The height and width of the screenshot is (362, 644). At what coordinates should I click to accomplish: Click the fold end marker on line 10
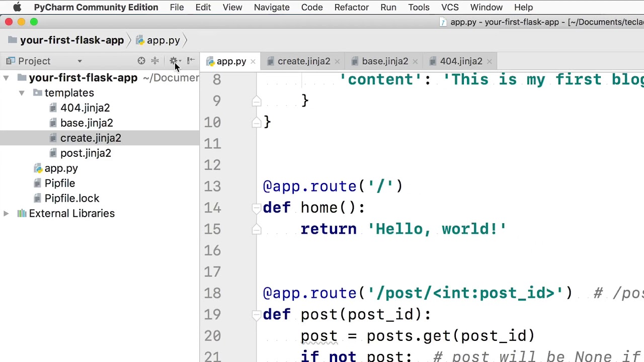click(x=257, y=122)
